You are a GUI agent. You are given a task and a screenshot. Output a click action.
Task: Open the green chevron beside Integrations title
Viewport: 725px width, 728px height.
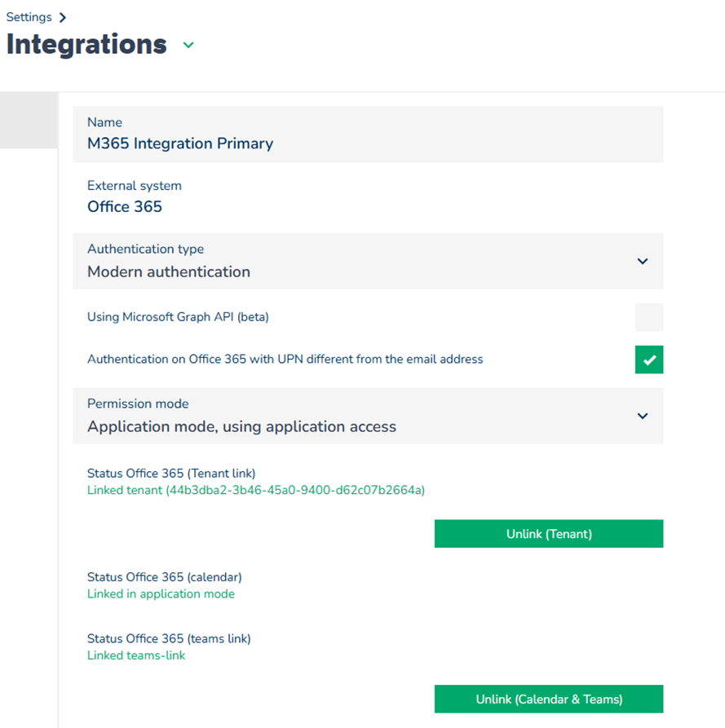click(x=188, y=45)
